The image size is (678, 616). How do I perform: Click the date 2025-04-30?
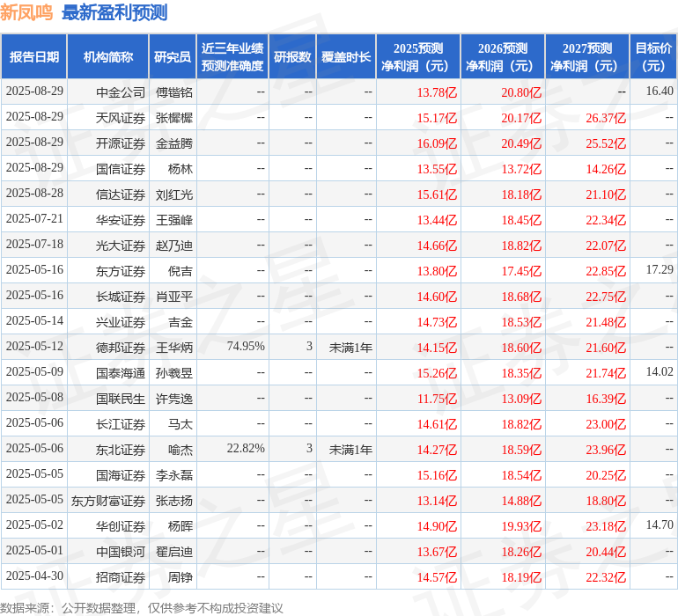(34, 576)
